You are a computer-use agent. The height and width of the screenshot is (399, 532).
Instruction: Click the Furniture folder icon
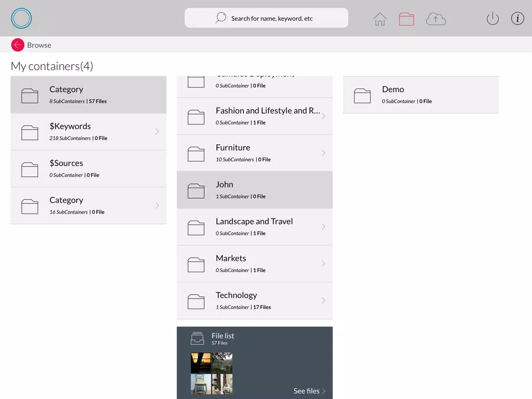tap(196, 154)
